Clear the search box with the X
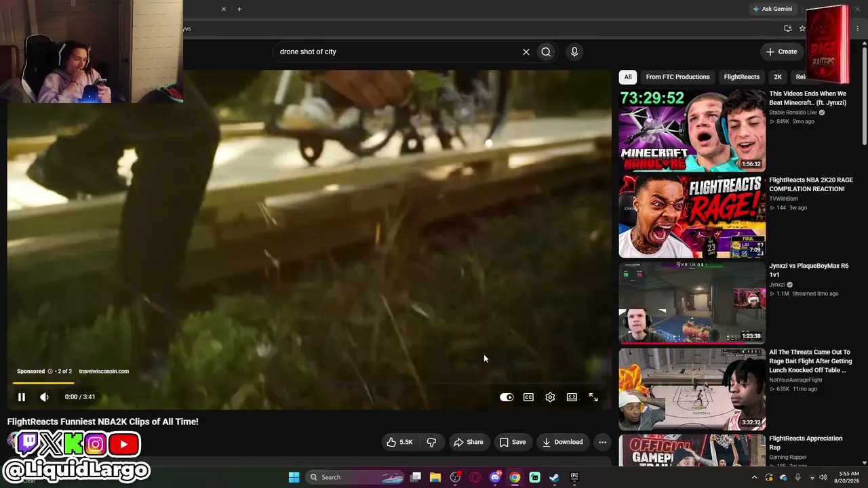This screenshot has width=868, height=488. click(526, 52)
